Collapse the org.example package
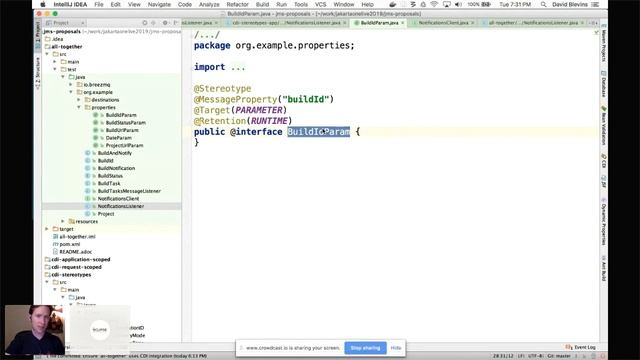The width and height of the screenshot is (640, 360). [x=71, y=92]
